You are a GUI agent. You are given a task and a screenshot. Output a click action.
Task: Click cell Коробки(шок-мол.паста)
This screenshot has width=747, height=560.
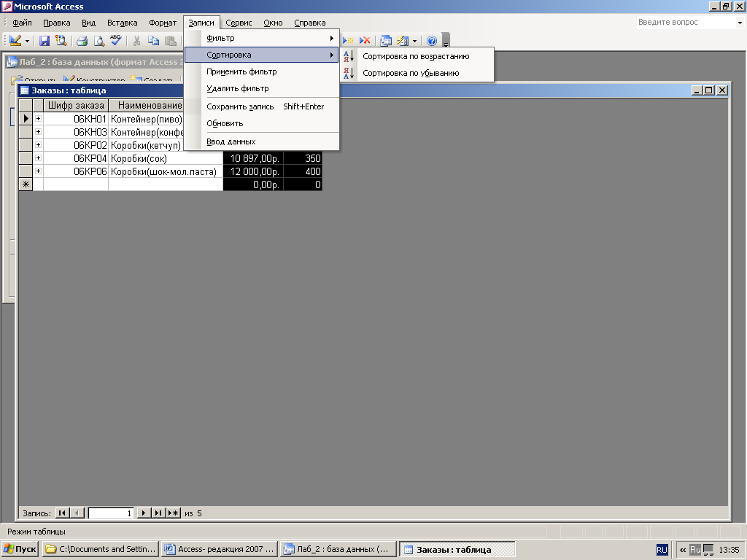tap(166, 171)
